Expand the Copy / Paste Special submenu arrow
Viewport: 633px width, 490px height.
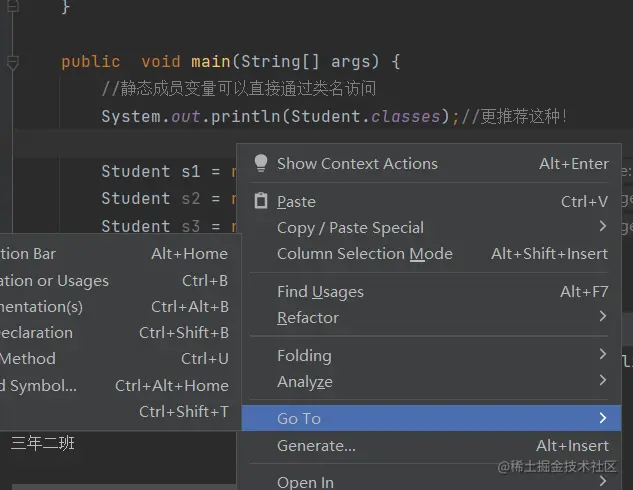coord(603,226)
